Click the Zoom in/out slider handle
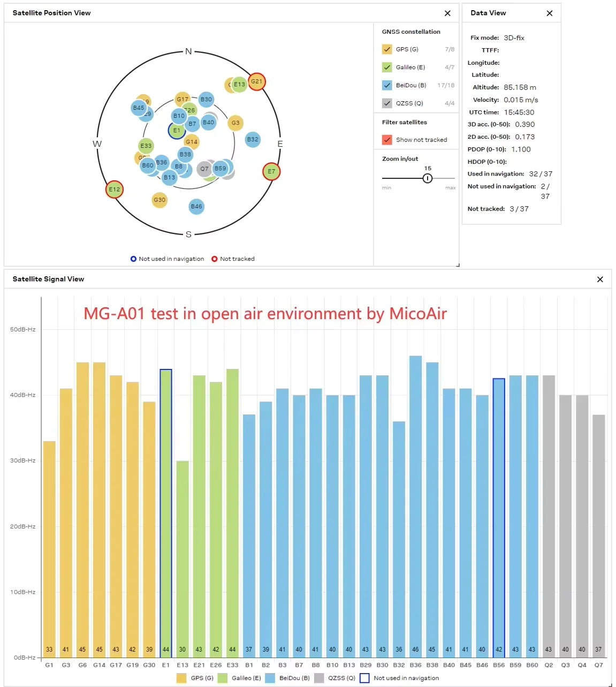This screenshot has width=616, height=687. click(x=428, y=178)
